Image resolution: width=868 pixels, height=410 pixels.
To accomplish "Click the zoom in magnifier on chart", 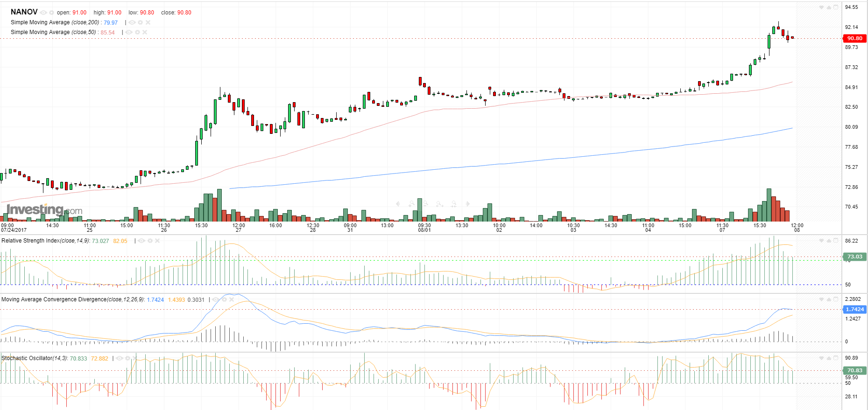I will coord(411,204).
